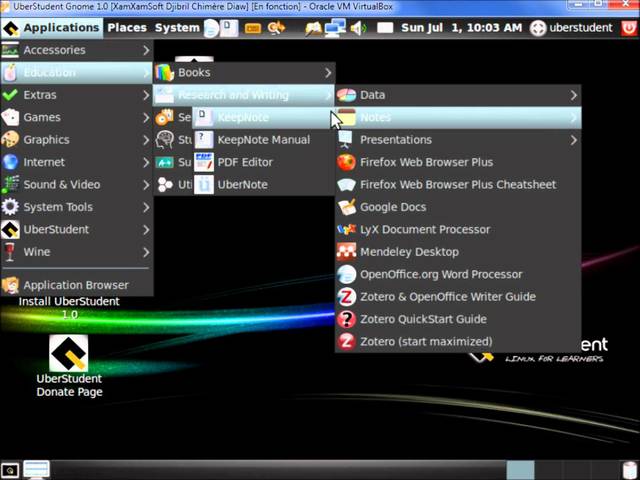Click Zotero (start maximized) icon
The image size is (640, 480).
(x=347, y=342)
